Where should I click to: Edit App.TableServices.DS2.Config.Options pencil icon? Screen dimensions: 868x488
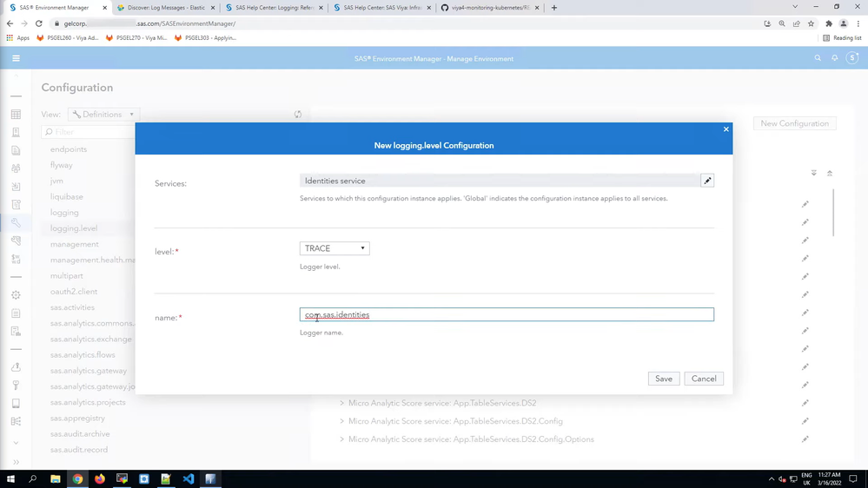point(805,439)
